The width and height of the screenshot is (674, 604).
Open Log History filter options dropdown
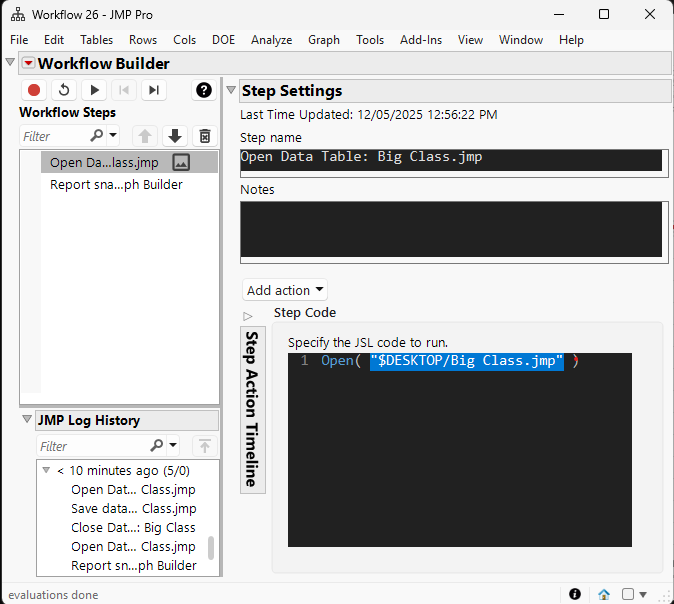[x=173, y=445]
